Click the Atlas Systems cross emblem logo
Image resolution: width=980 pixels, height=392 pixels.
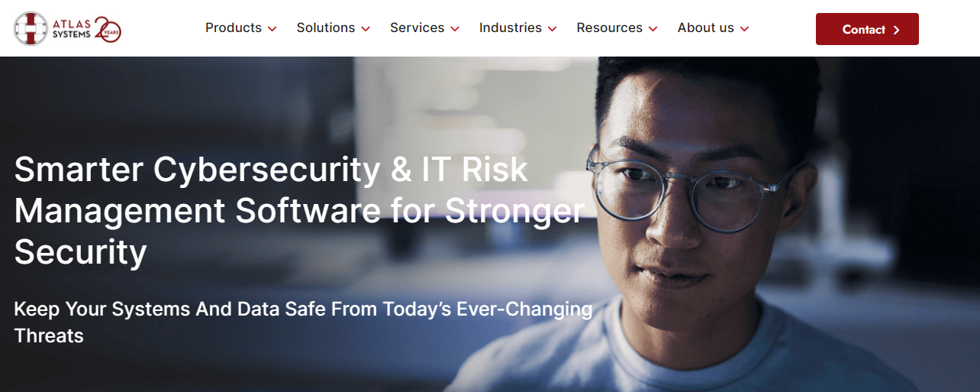[x=31, y=28]
